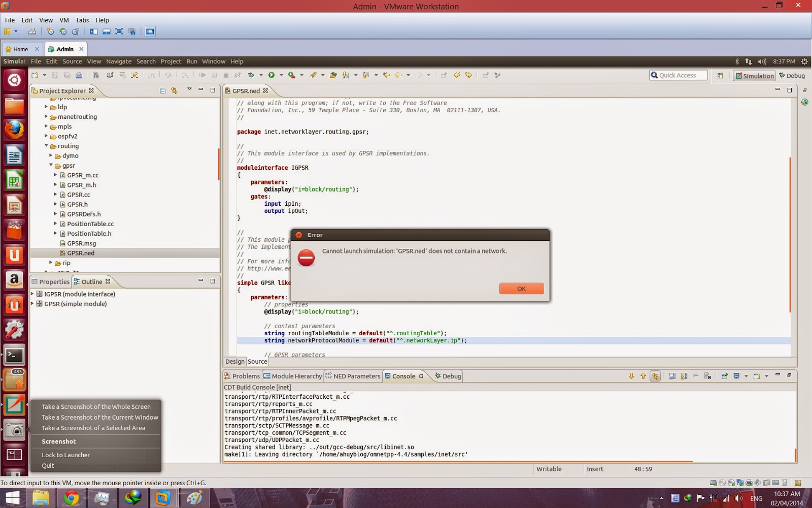
Task: Toggle Link with Editor in Project Explorer
Action: point(174,90)
